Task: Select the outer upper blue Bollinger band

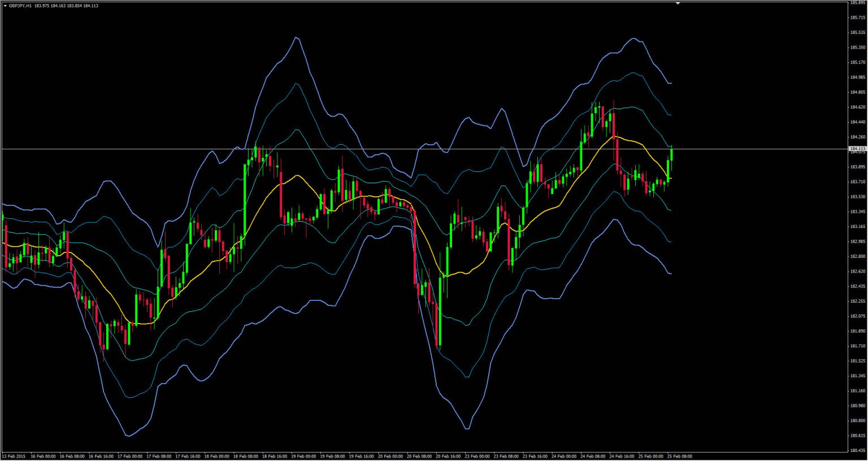Action: click(296, 37)
